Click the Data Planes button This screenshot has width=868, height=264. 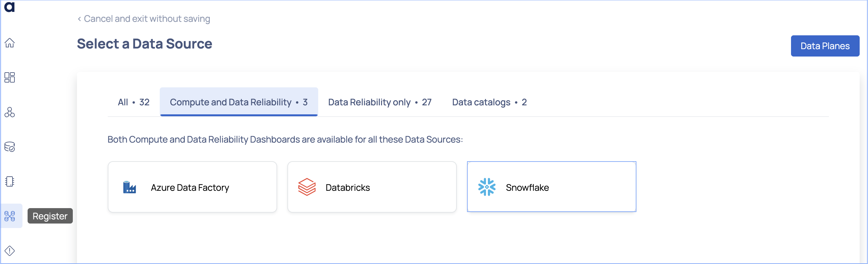(824, 46)
